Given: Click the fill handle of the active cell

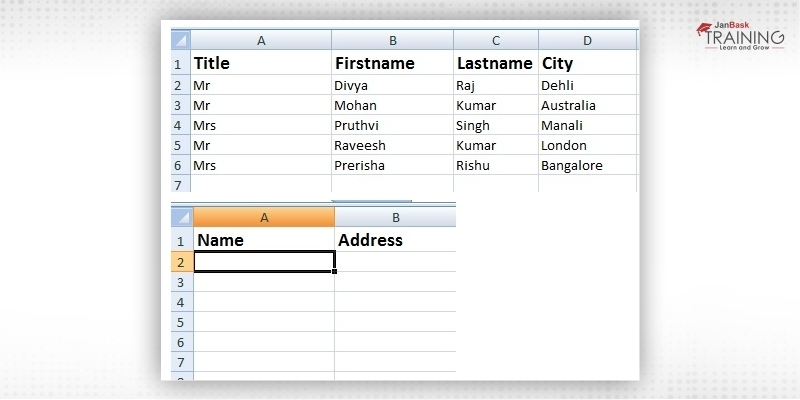Looking at the screenshot, I should point(334,271).
